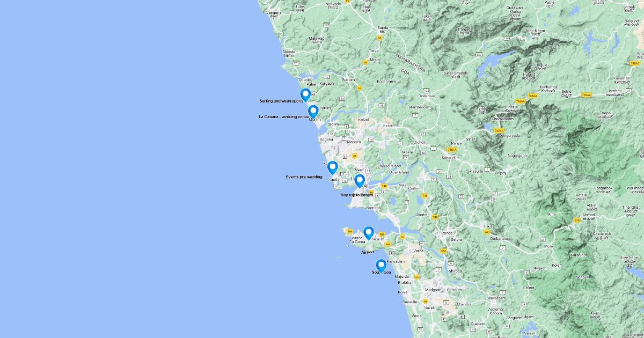Click the 'La Cabana - wedding venue' label
This screenshot has width=644, height=338.
click(284, 116)
